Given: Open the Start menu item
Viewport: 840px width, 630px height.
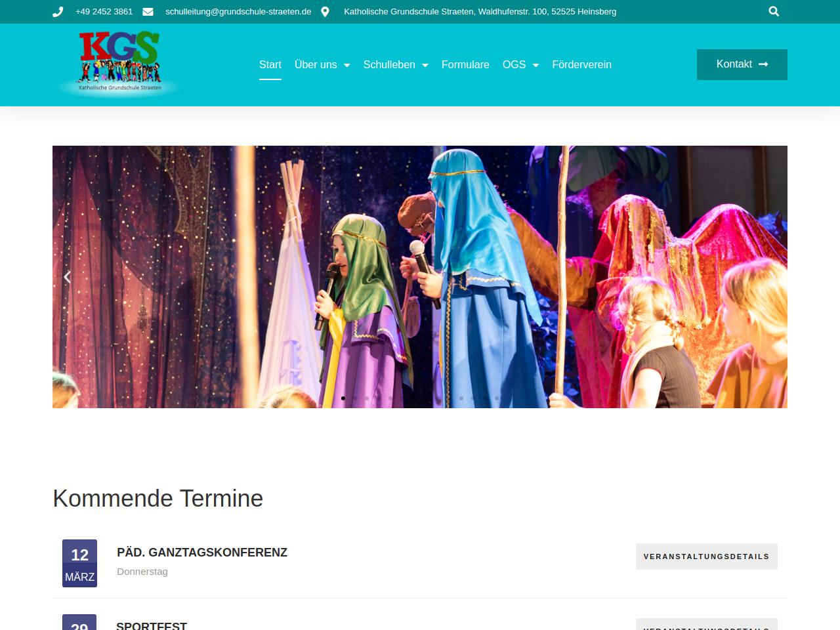Looking at the screenshot, I should [270, 64].
